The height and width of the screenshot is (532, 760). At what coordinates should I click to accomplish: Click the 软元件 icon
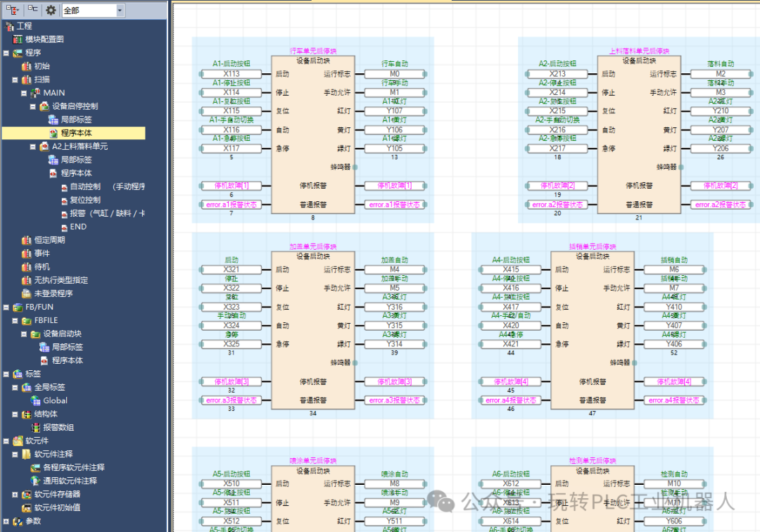(18, 441)
